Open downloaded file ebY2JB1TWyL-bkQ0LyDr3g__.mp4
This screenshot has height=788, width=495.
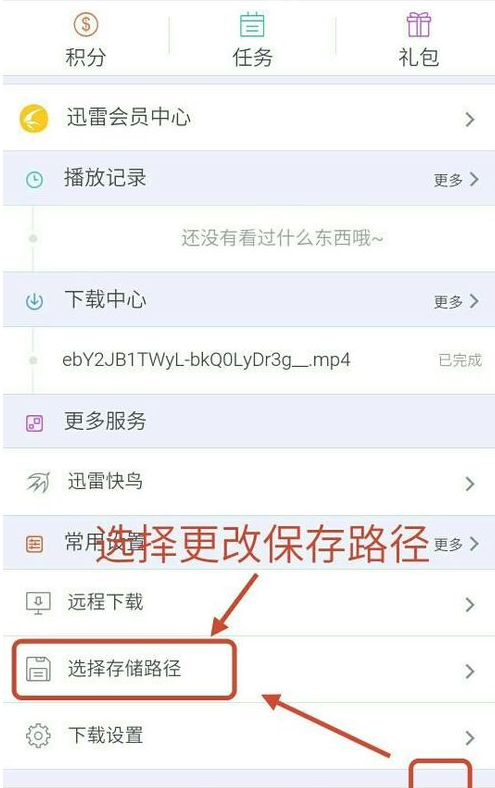206,360
